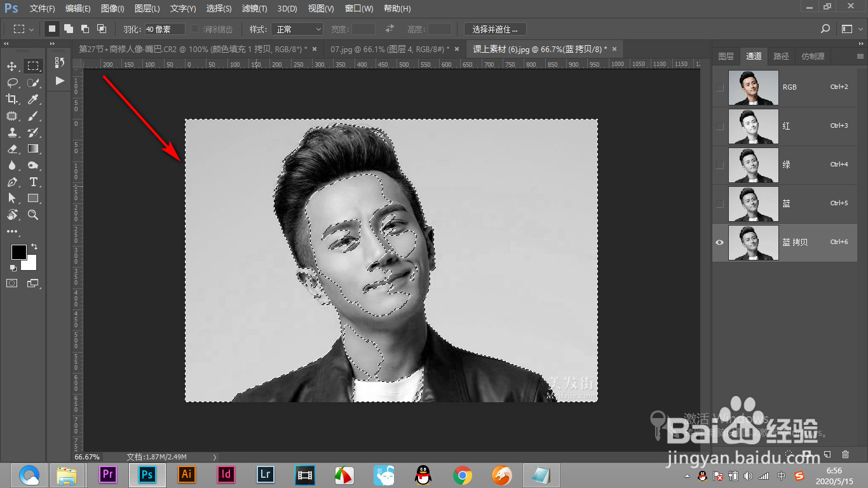Image resolution: width=868 pixels, height=488 pixels.
Task: Select the Quick Selection tool
Action: (x=33, y=83)
